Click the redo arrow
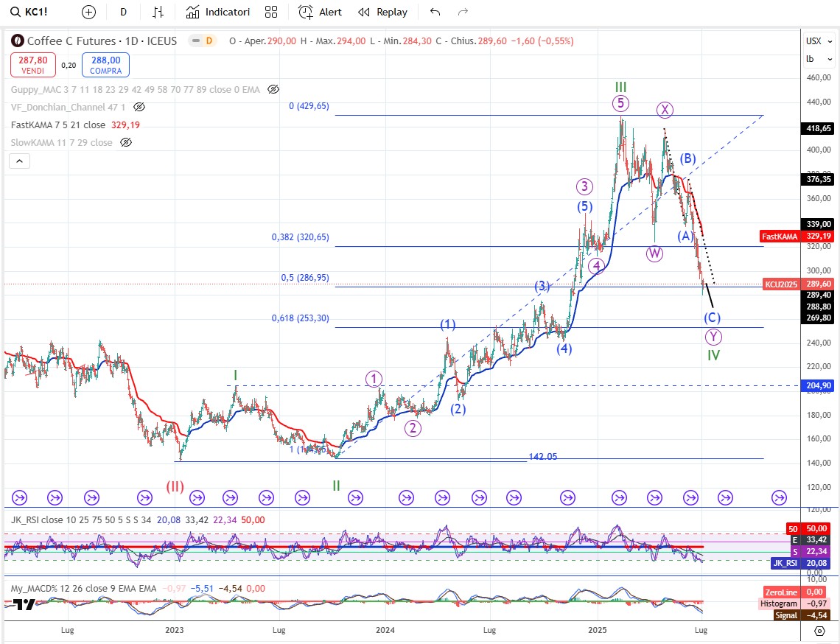Screen dimensions: 840x644 (x=463, y=12)
